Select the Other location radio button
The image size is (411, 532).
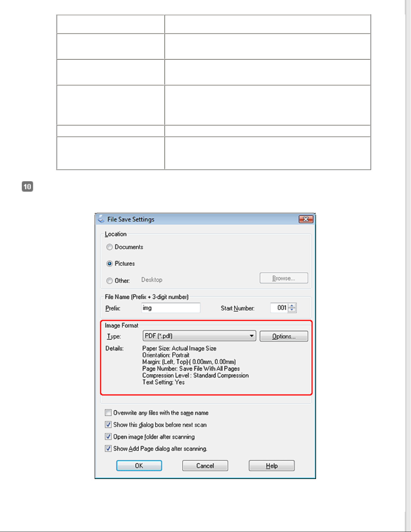(109, 281)
